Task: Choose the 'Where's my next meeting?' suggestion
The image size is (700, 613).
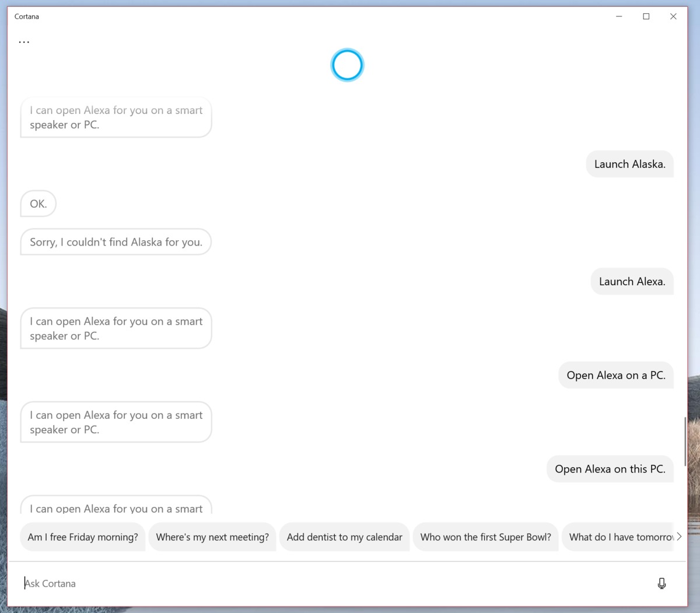Action: click(212, 537)
